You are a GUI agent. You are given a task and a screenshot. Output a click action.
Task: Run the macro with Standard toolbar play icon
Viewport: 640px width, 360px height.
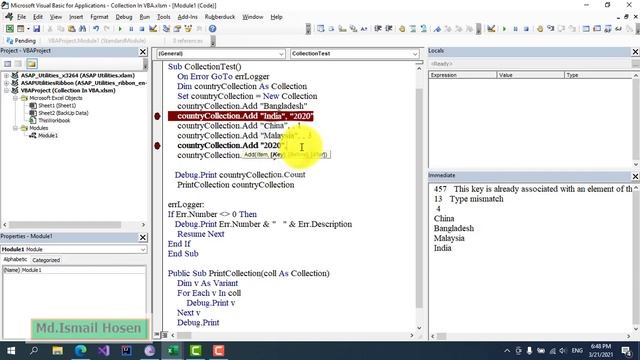(120, 29)
